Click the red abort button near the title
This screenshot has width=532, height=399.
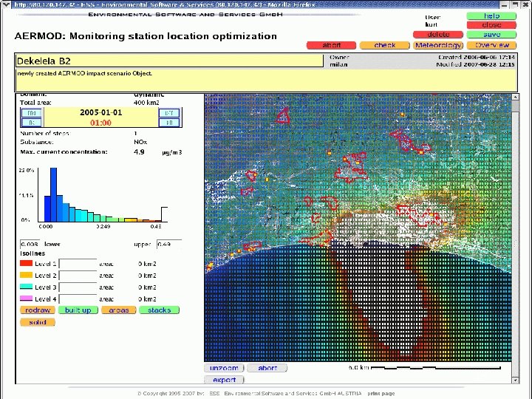331,46
